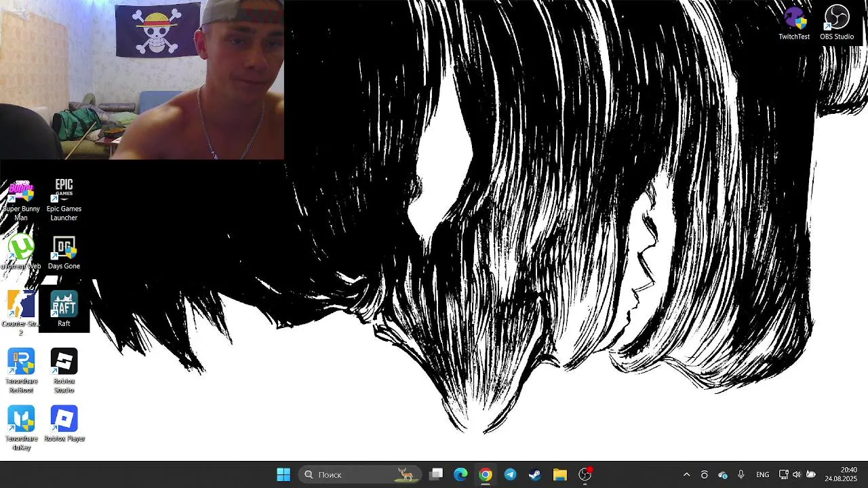Switch the ENG input language indicator
Viewport: 868px width, 488px height.
pos(762,474)
